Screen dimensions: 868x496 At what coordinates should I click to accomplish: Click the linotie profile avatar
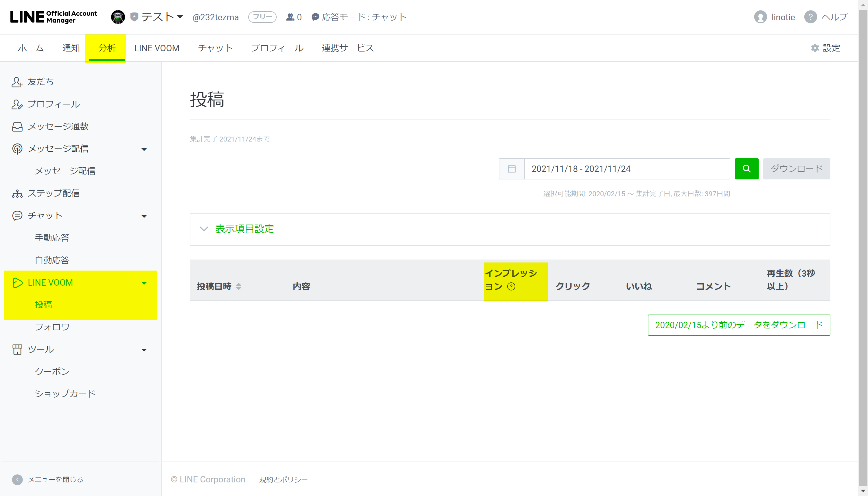pos(761,17)
